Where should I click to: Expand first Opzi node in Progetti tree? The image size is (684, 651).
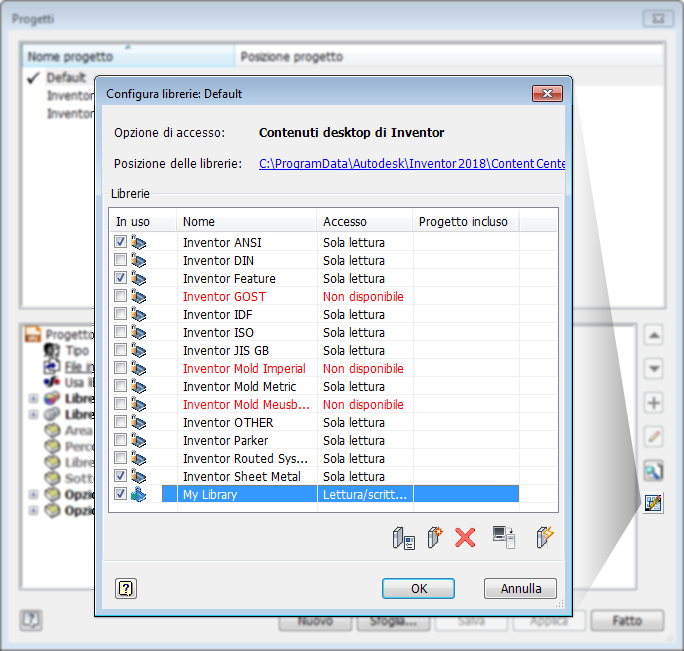34,494
